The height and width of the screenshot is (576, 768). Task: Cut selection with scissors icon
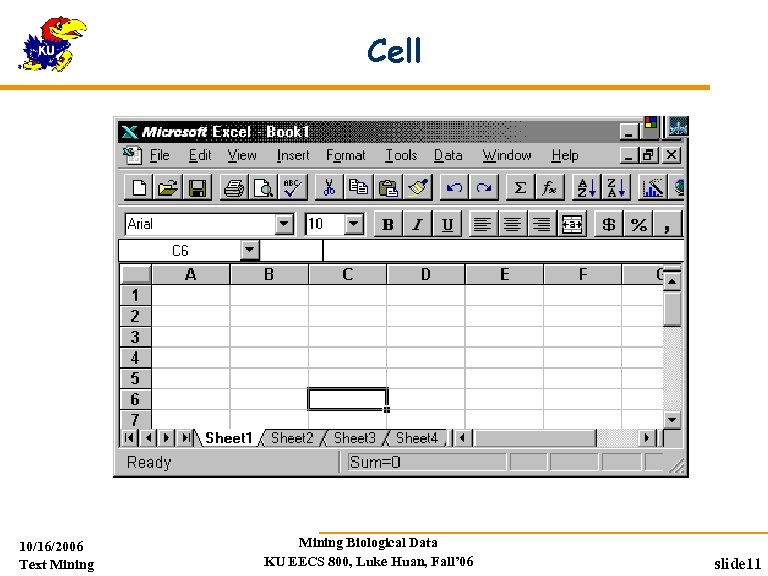(329, 187)
